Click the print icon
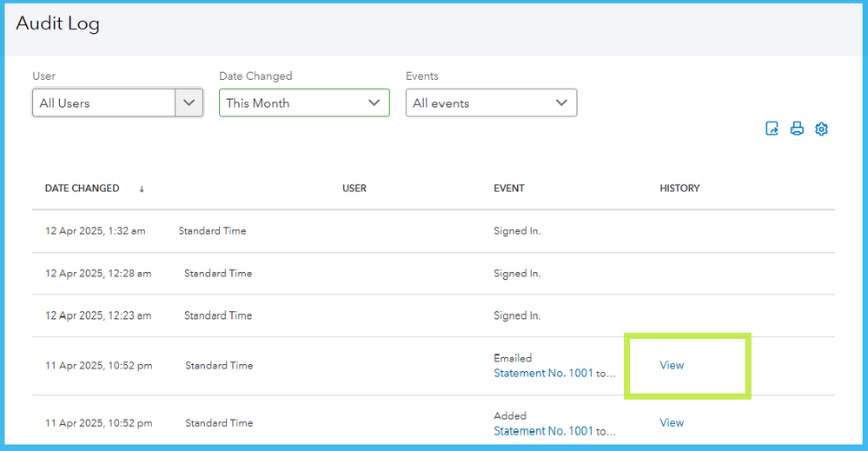 click(x=796, y=129)
